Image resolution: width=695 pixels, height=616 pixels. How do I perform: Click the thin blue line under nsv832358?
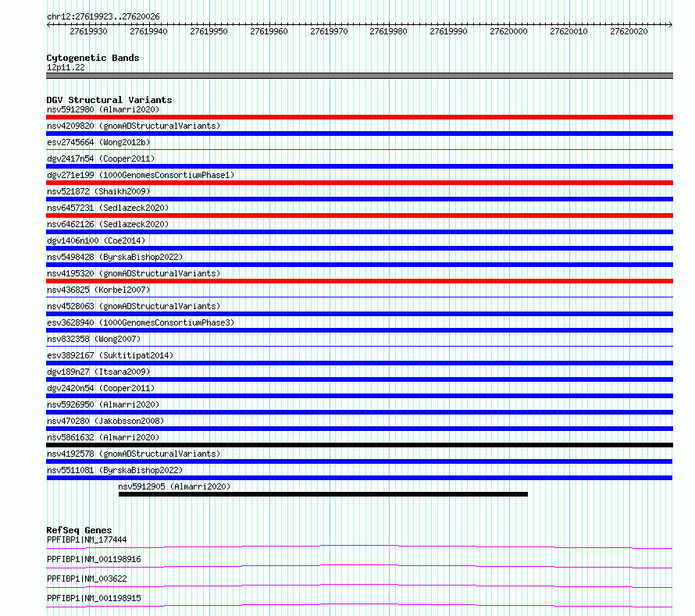[x=359, y=347]
